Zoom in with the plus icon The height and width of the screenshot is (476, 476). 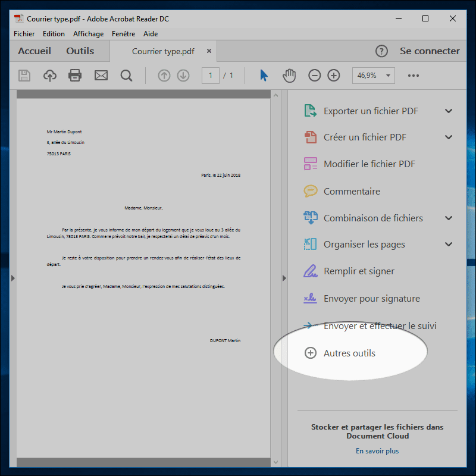point(333,76)
